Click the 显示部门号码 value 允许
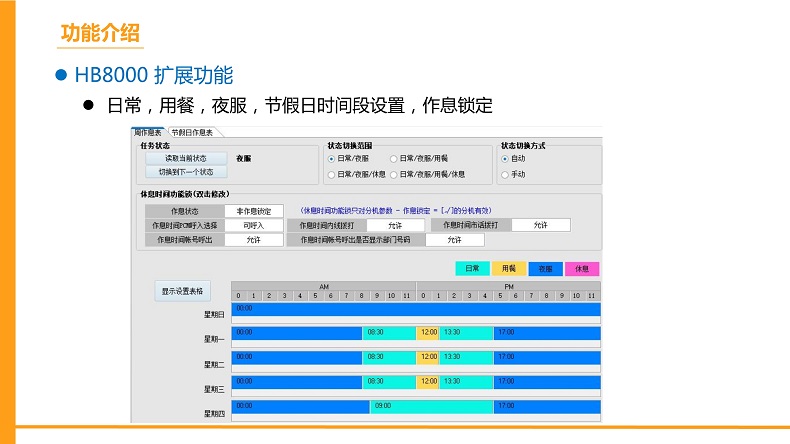 click(x=454, y=240)
